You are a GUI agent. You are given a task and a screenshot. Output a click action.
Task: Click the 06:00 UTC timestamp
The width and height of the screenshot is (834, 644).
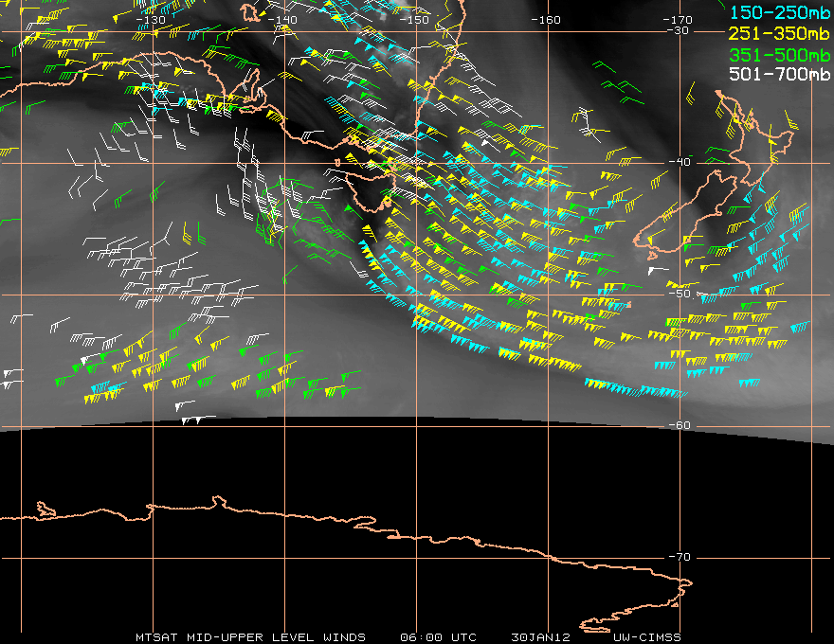pyautogui.click(x=438, y=637)
